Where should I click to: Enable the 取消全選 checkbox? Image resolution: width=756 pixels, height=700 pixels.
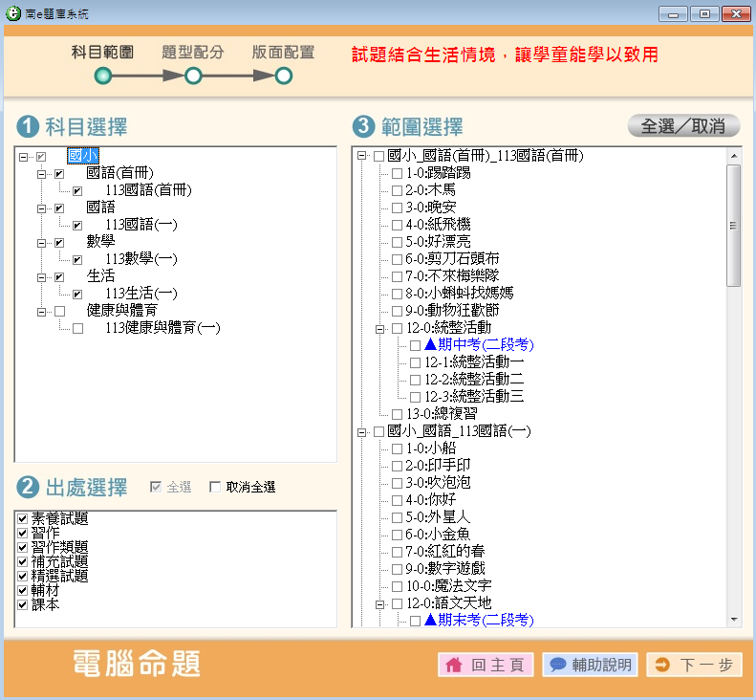click(215, 487)
